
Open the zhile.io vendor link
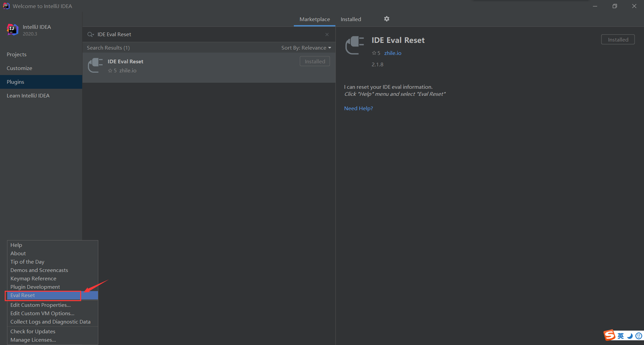(393, 53)
